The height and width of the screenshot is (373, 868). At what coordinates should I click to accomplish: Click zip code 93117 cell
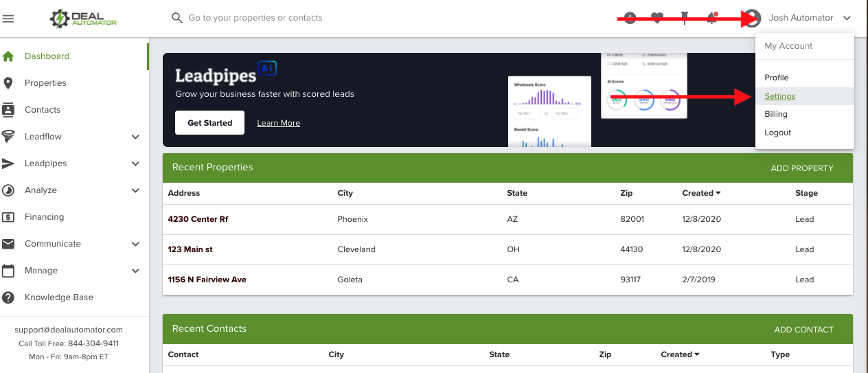click(631, 280)
